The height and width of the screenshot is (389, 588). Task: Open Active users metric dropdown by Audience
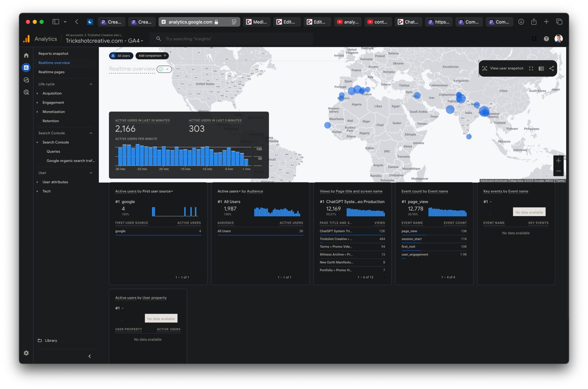click(x=229, y=191)
